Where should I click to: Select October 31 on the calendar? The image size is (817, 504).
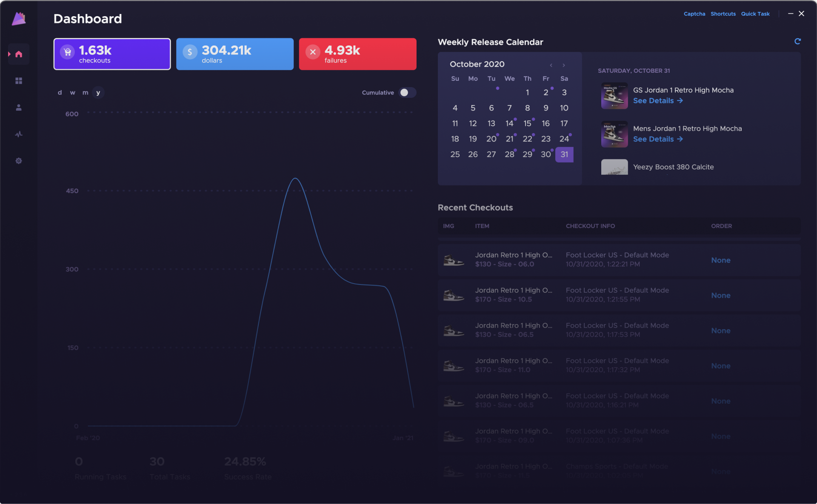click(564, 154)
